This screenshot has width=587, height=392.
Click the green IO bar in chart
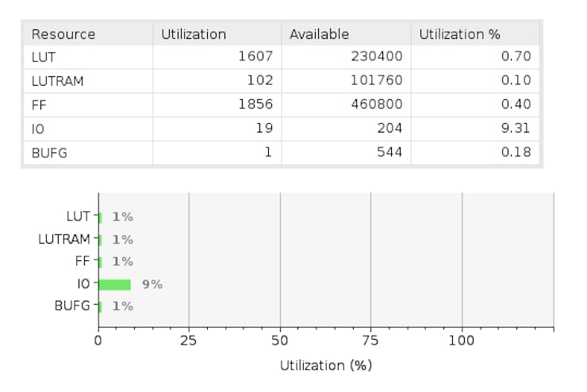click(x=115, y=283)
